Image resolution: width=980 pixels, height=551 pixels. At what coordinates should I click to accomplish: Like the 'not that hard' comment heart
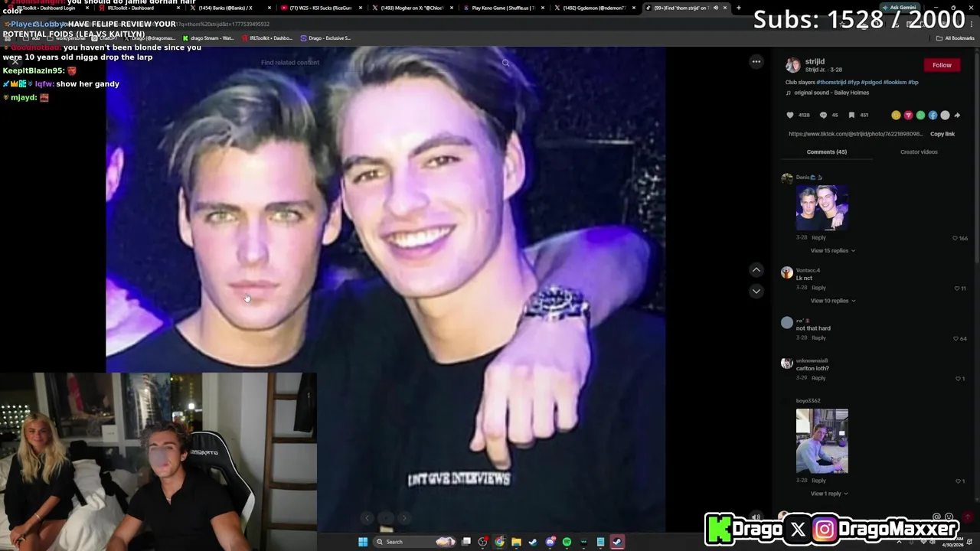point(955,338)
